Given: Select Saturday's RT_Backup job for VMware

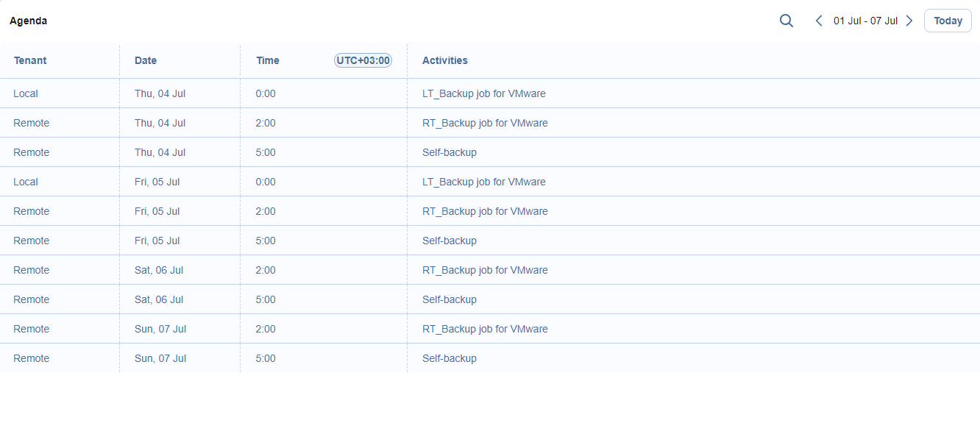Looking at the screenshot, I should click(x=485, y=270).
